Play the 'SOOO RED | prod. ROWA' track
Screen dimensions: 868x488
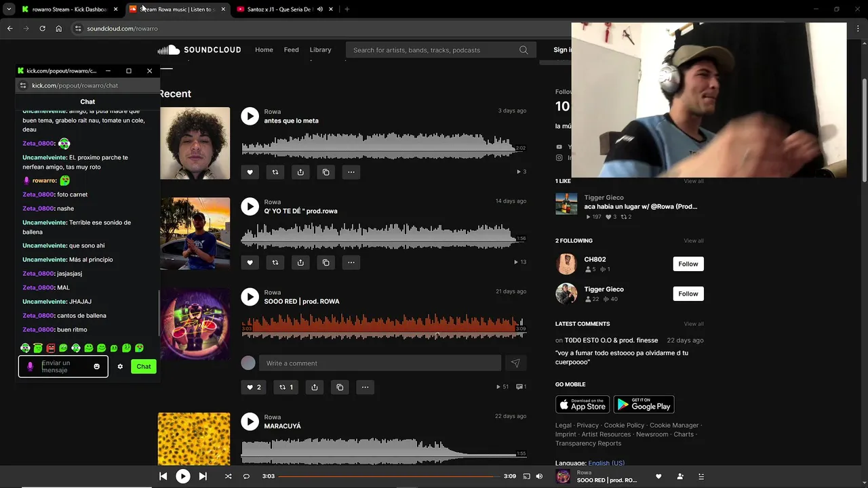250,296
